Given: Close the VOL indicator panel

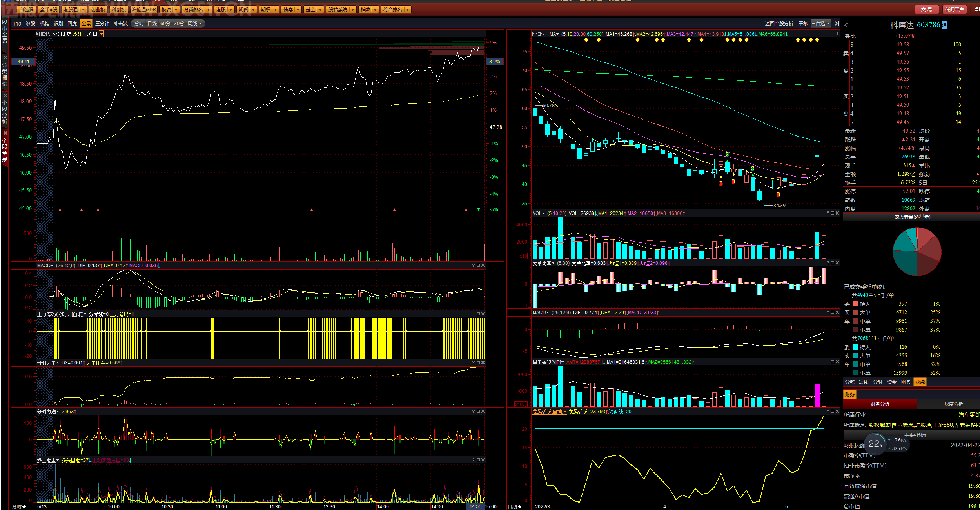Looking at the screenshot, I should pyautogui.click(x=837, y=213).
